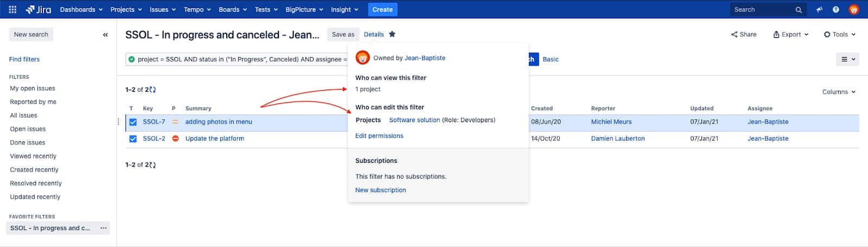The width and height of the screenshot is (868, 247).
Task: Click the Share button
Action: click(744, 34)
